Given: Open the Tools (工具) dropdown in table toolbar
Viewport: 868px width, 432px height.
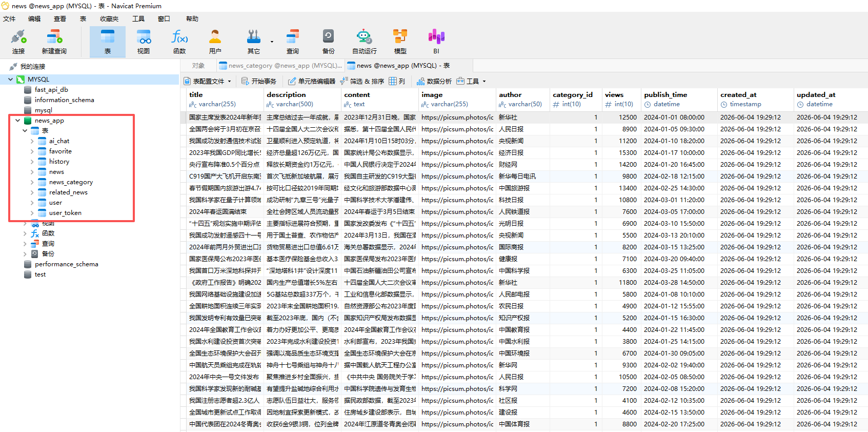Looking at the screenshot, I should click(x=471, y=81).
